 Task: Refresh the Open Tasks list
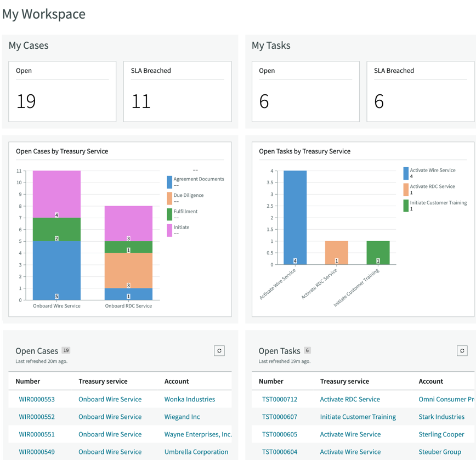click(462, 350)
